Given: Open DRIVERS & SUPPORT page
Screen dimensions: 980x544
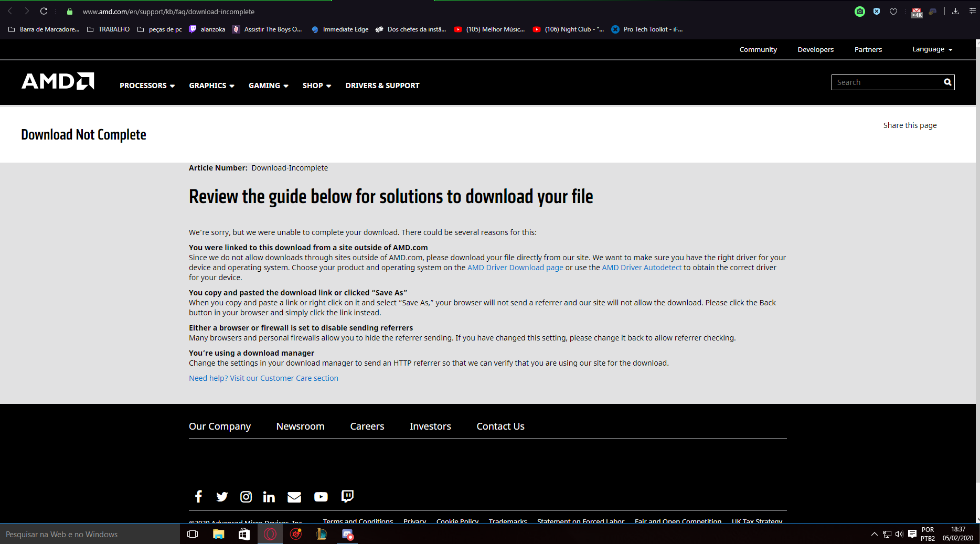Looking at the screenshot, I should pos(382,86).
